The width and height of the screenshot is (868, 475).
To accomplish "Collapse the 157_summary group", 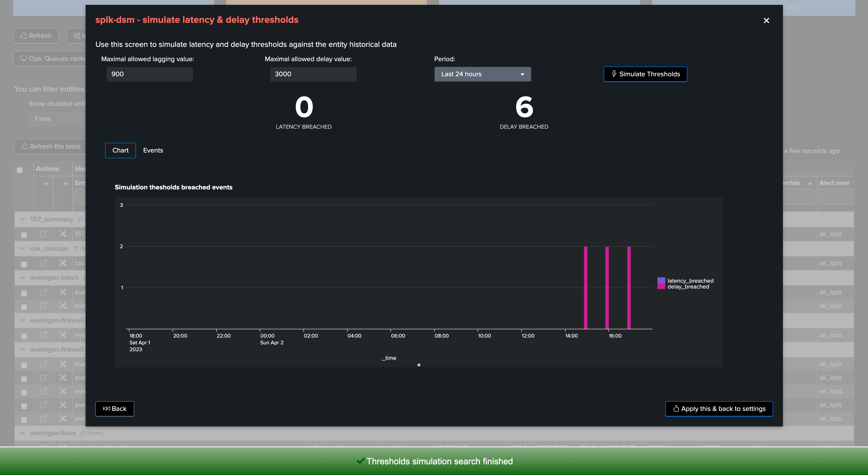I will pos(22,220).
